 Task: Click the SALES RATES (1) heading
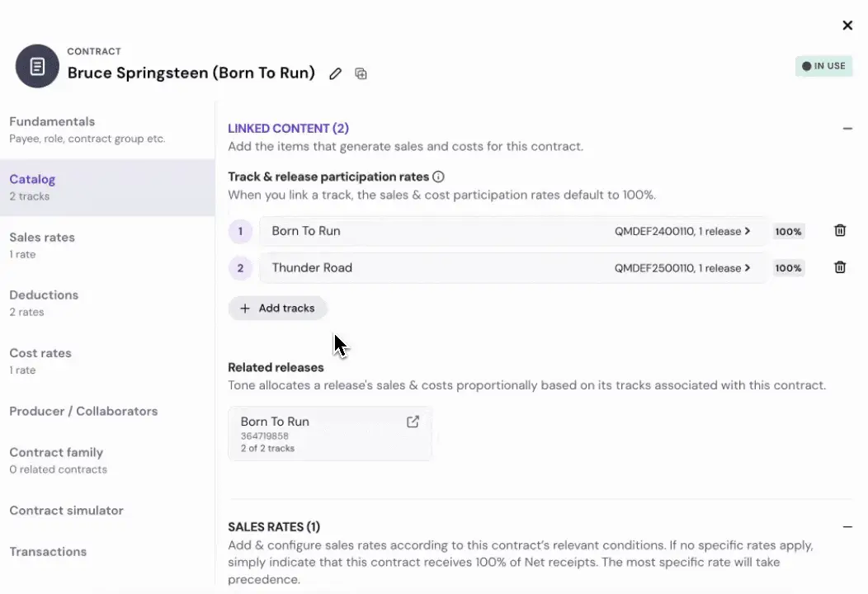pos(274,526)
